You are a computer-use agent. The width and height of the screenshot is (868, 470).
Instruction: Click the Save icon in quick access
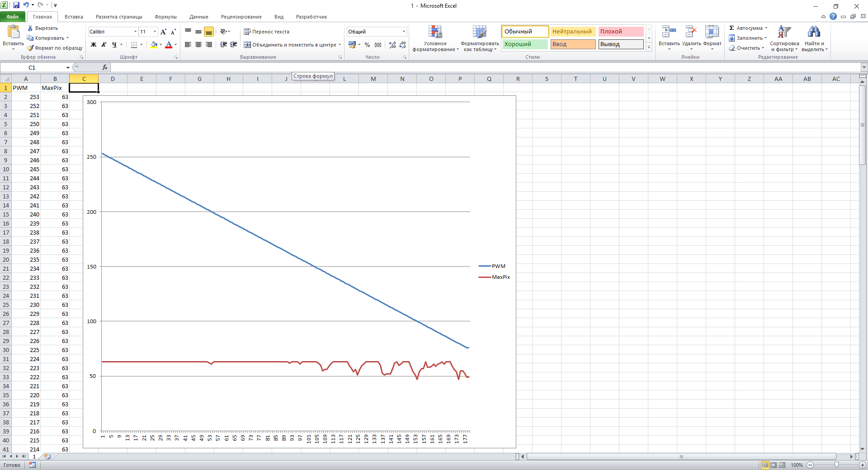point(16,5)
